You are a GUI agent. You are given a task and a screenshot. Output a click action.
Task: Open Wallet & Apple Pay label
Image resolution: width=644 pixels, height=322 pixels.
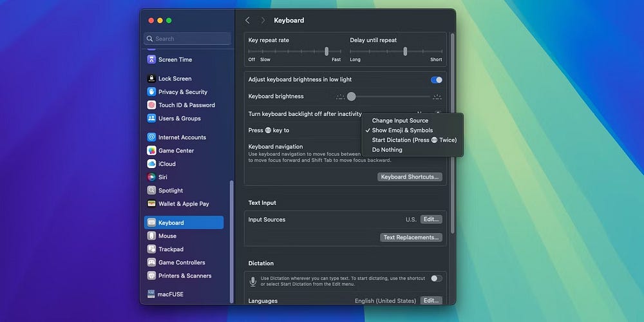[184, 204]
